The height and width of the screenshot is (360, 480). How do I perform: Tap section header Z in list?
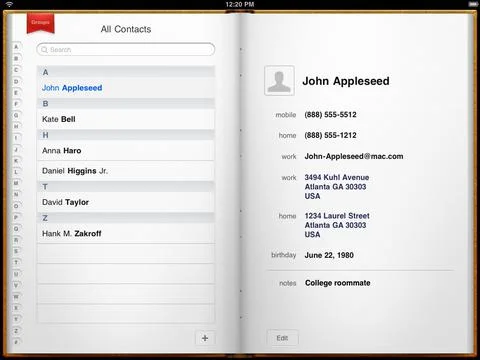pyautogui.click(x=126, y=218)
